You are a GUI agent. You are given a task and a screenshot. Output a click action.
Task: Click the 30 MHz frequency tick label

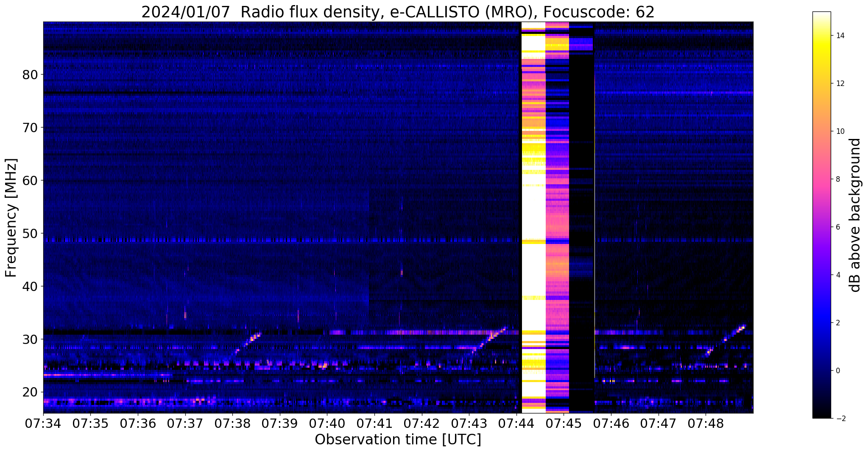pyautogui.click(x=30, y=339)
